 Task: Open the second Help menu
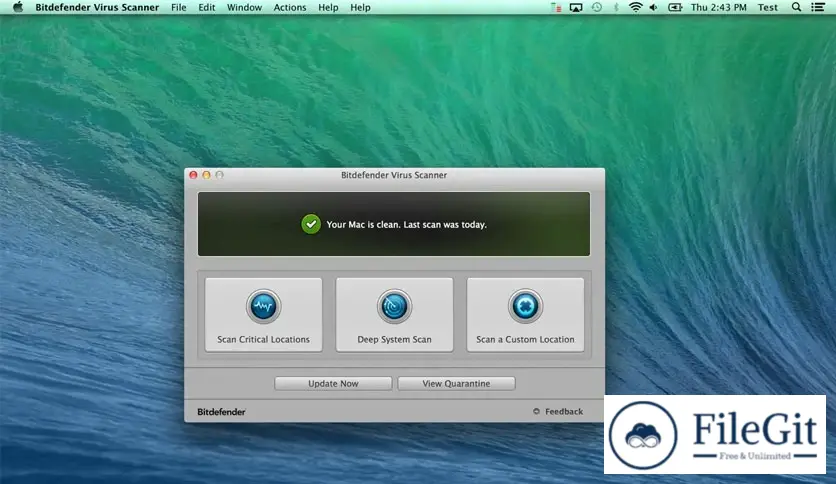coord(360,7)
